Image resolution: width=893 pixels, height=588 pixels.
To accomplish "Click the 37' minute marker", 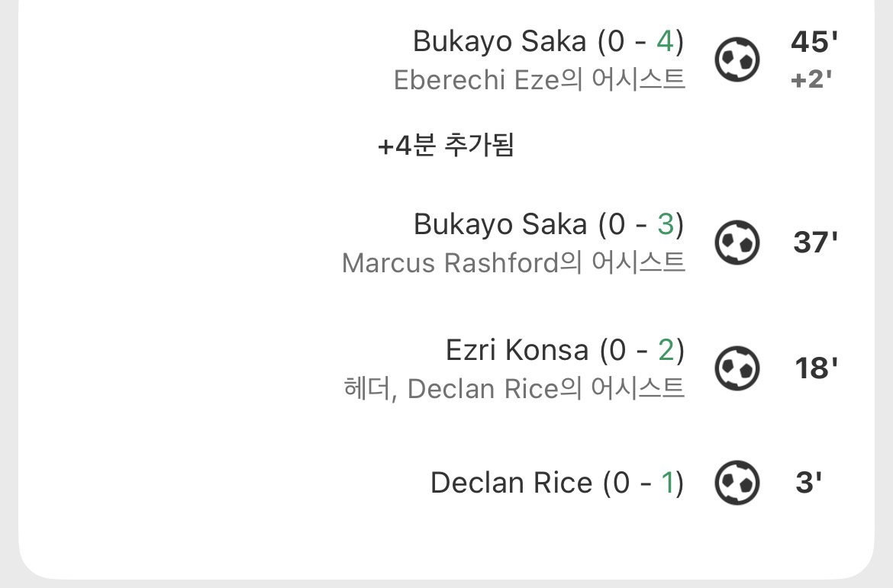I will point(816,243).
